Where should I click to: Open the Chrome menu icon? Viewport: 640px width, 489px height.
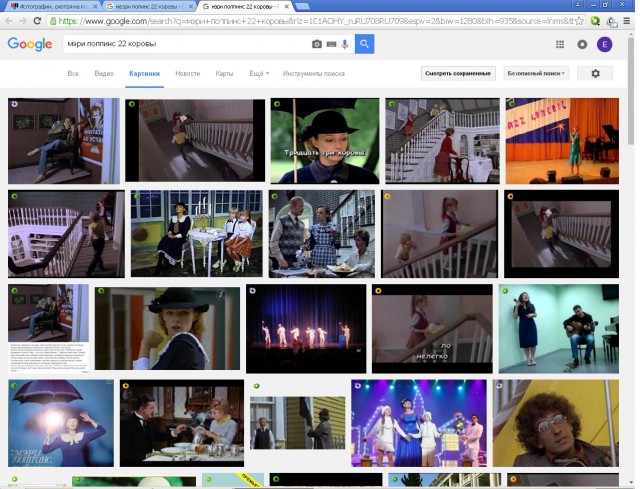pyautogui.click(x=627, y=21)
